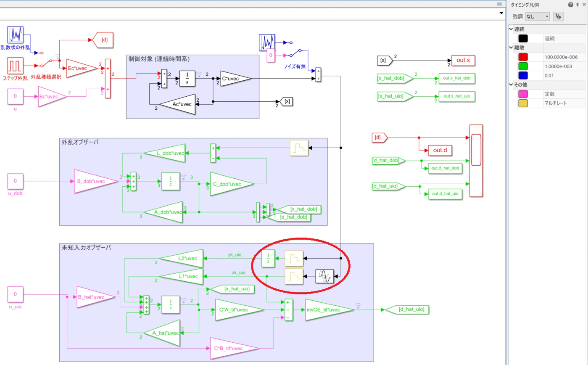Click the pink constant 0 beside noise switch
This screenshot has height=365, width=588.
tap(271, 56)
